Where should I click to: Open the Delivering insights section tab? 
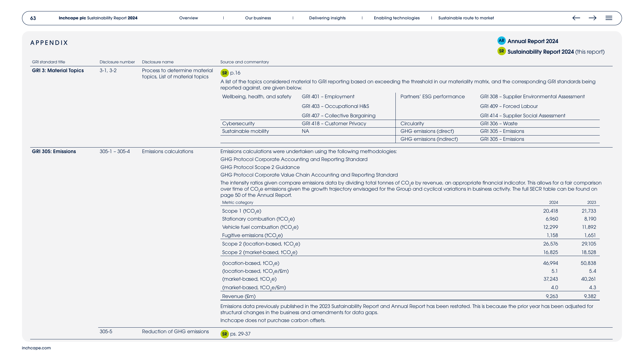click(x=327, y=18)
